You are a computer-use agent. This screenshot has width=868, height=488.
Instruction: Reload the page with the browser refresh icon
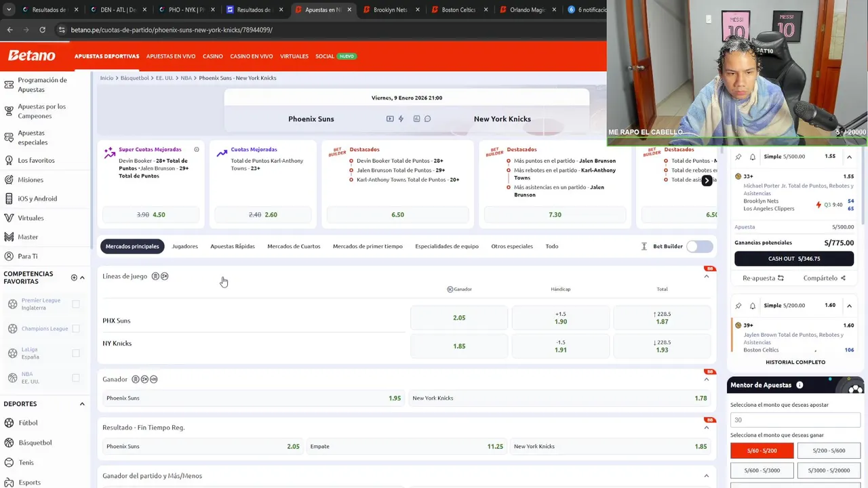tap(42, 30)
